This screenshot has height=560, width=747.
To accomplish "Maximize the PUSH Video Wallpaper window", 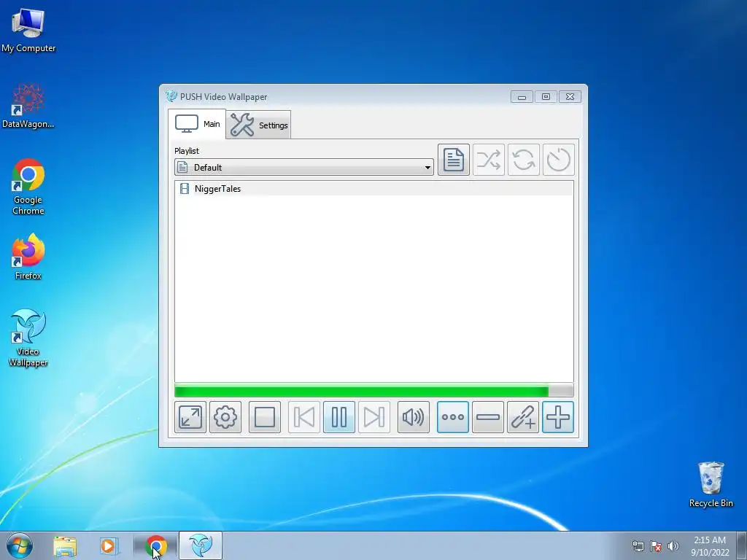I will click(546, 97).
